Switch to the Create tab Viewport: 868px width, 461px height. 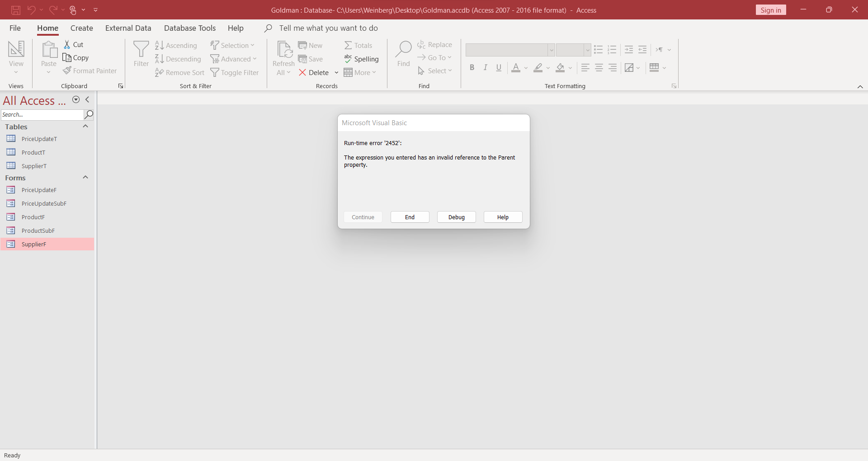(81, 28)
